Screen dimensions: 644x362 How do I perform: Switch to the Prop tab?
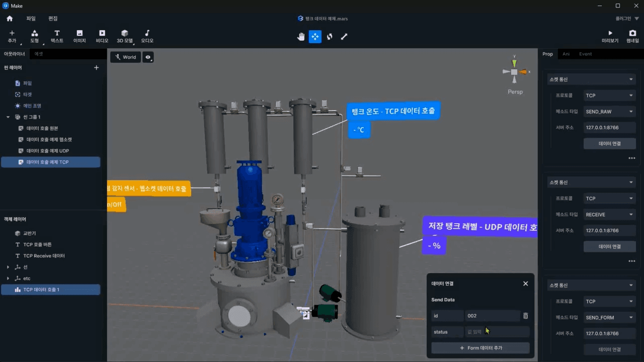[547, 54]
